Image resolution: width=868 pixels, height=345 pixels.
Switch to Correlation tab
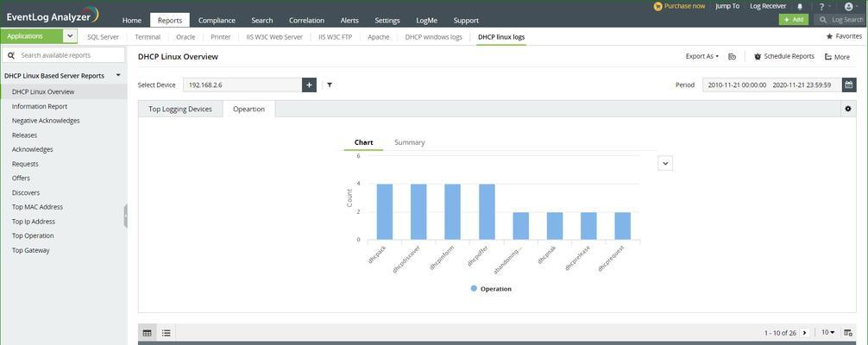(x=306, y=20)
